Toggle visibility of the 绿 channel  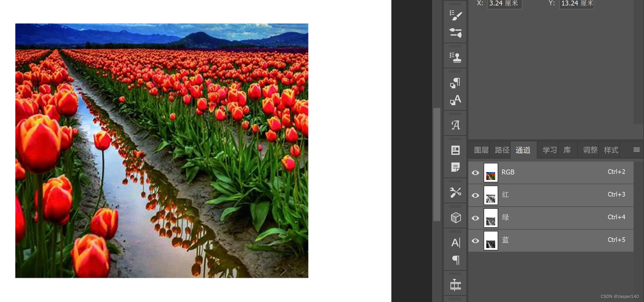[x=475, y=218]
